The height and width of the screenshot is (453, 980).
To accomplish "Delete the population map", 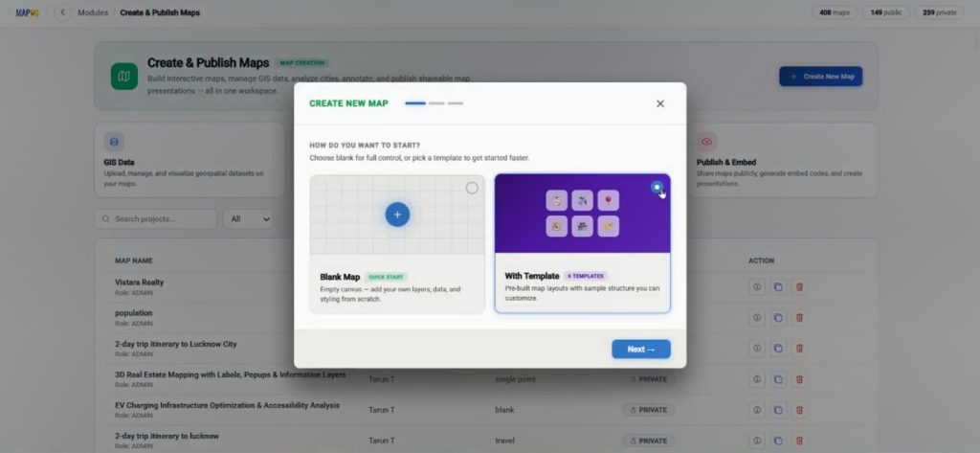I will click(799, 318).
